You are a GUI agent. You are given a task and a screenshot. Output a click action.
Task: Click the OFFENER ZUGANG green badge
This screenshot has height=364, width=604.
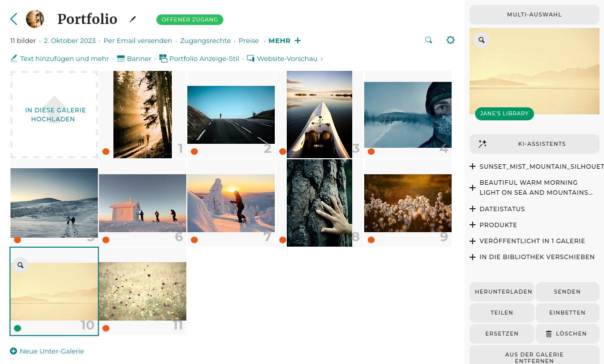[189, 19]
